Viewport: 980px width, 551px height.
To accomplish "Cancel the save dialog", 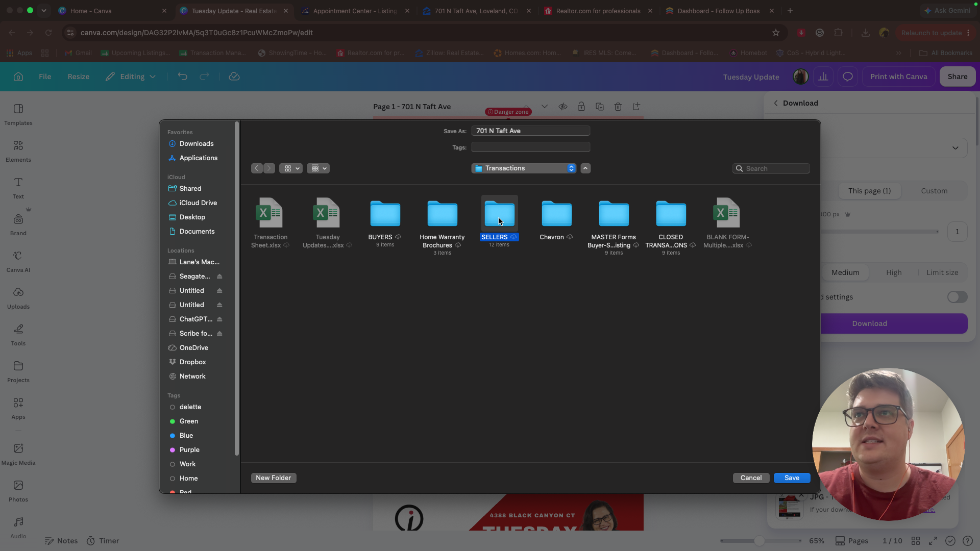I will pyautogui.click(x=751, y=478).
